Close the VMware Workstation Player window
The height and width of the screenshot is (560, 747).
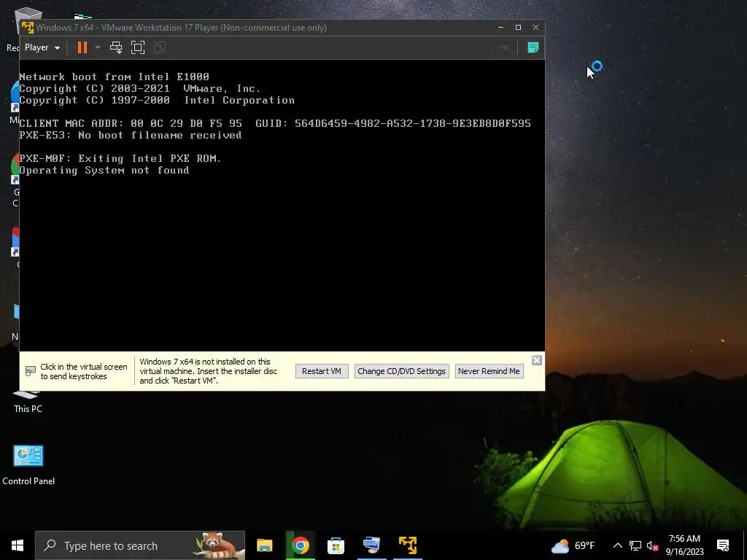click(x=536, y=28)
